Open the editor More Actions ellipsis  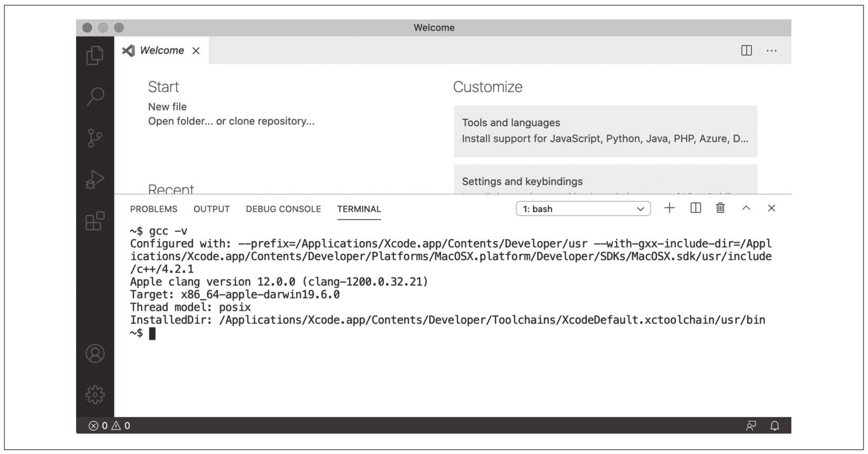pos(771,51)
